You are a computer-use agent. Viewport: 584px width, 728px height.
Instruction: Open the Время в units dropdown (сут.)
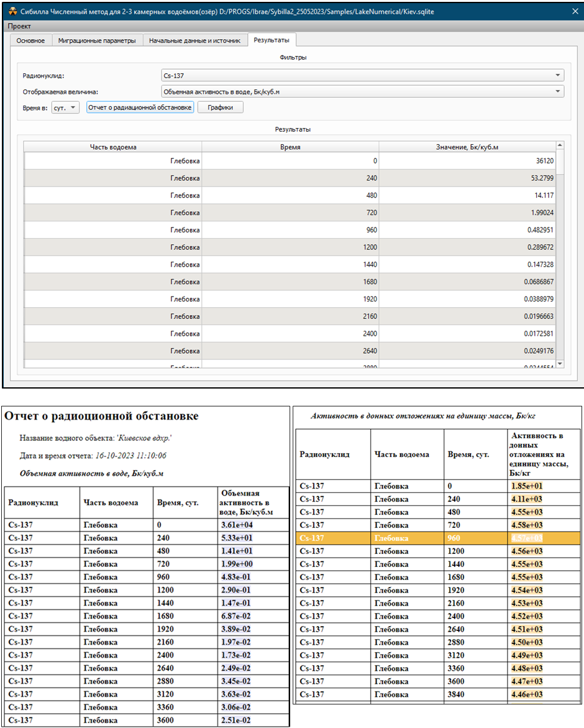pyautogui.click(x=65, y=108)
